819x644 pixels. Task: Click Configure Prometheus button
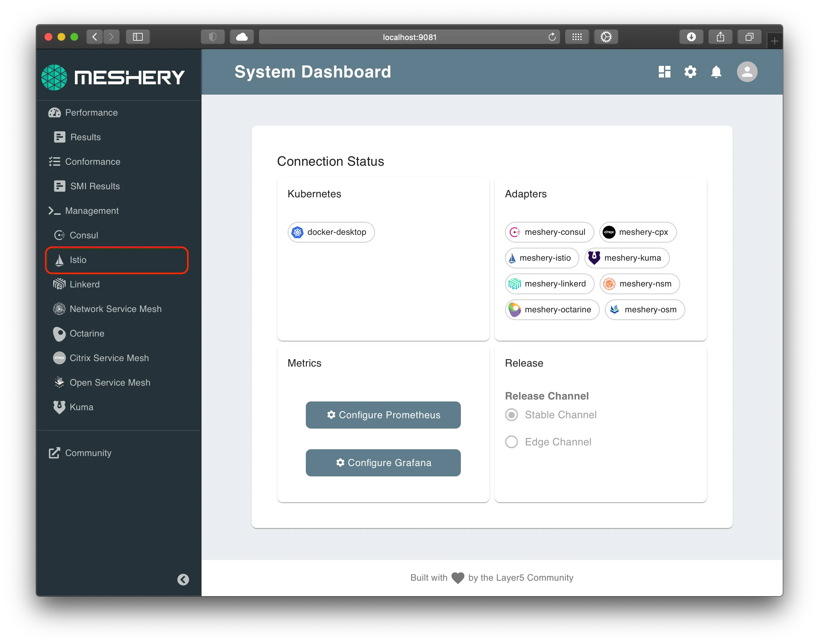[x=383, y=415]
